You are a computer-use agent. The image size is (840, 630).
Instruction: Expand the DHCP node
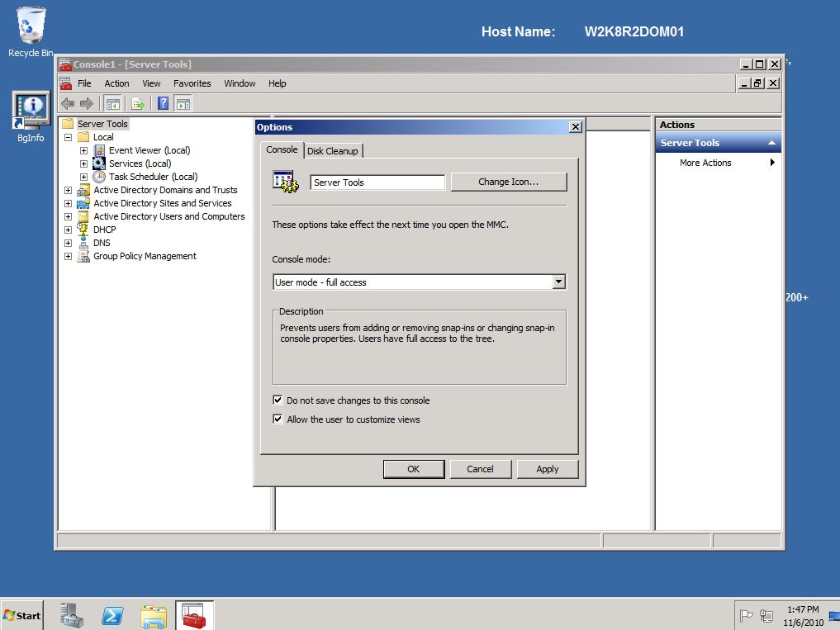click(68, 230)
